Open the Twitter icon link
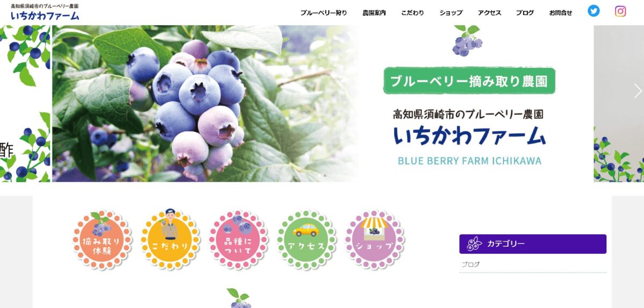This screenshot has height=308, width=644. (594, 11)
